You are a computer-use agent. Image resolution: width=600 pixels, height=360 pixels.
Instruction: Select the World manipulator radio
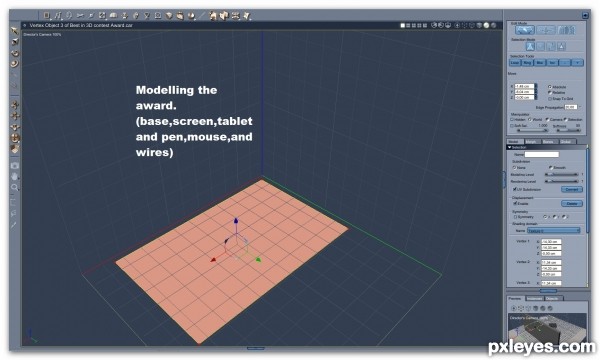530,119
